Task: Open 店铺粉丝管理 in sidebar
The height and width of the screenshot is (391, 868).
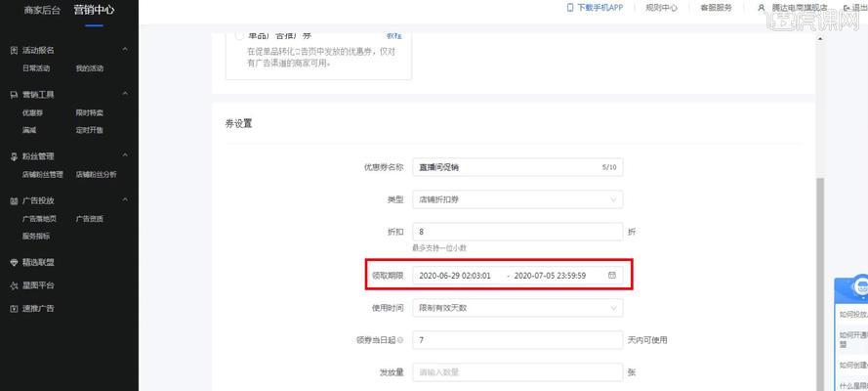Action: 43,174
